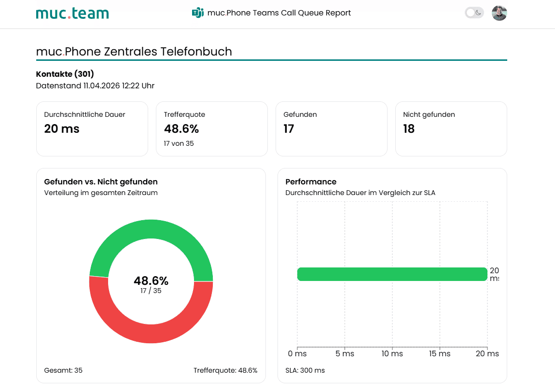
Task: Select the 'Gefunden vs. Nicht gefunden' chart title
Action: [101, 182]
